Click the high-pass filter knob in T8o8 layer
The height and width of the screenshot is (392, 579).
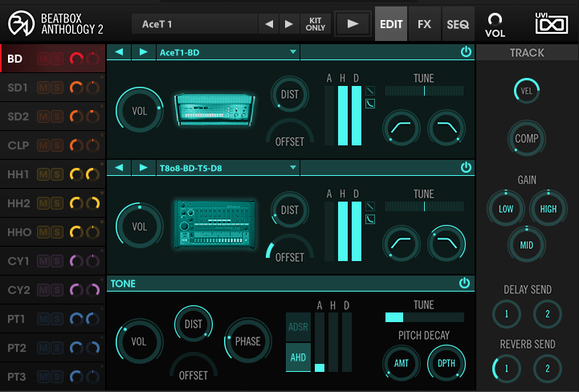[x=402, y=243]
